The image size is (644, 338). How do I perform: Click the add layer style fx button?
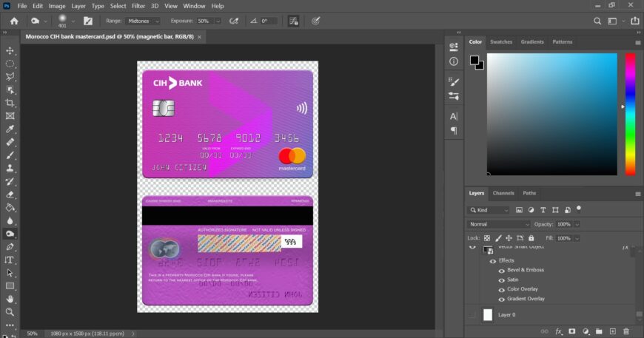[558, 331]
